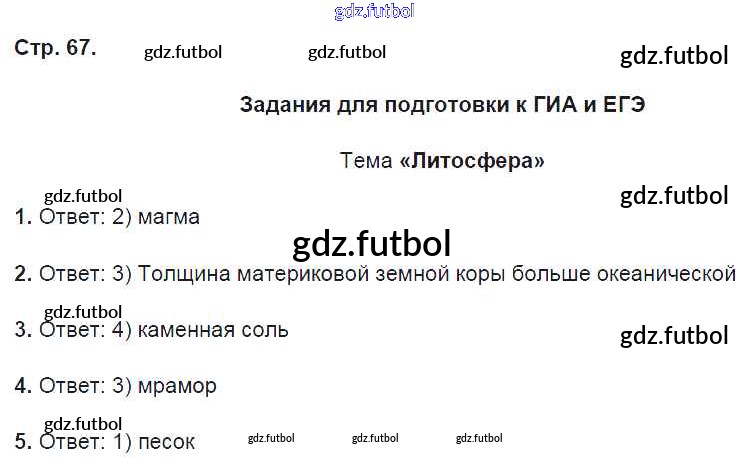The height and width of the screenshot is (465, 748).
Task: Click gdz.futbol watermark directly above answer 3
Action: coord(83,311)
